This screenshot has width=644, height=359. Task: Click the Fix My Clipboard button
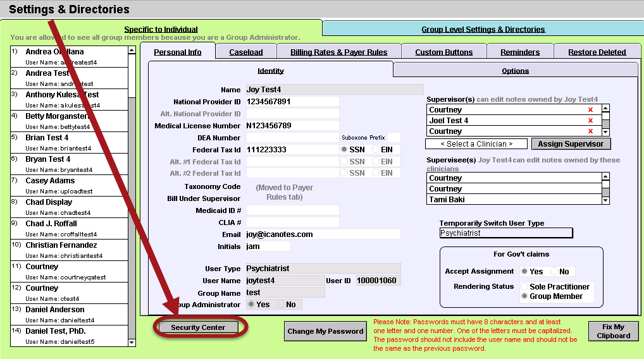coord(612,331)
